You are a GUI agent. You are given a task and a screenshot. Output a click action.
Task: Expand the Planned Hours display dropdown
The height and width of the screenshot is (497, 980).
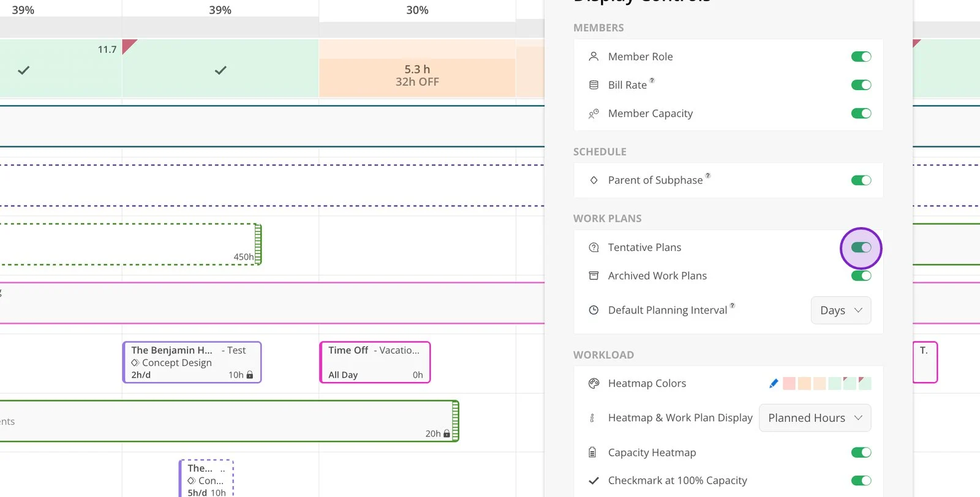[x=815, y=418]
